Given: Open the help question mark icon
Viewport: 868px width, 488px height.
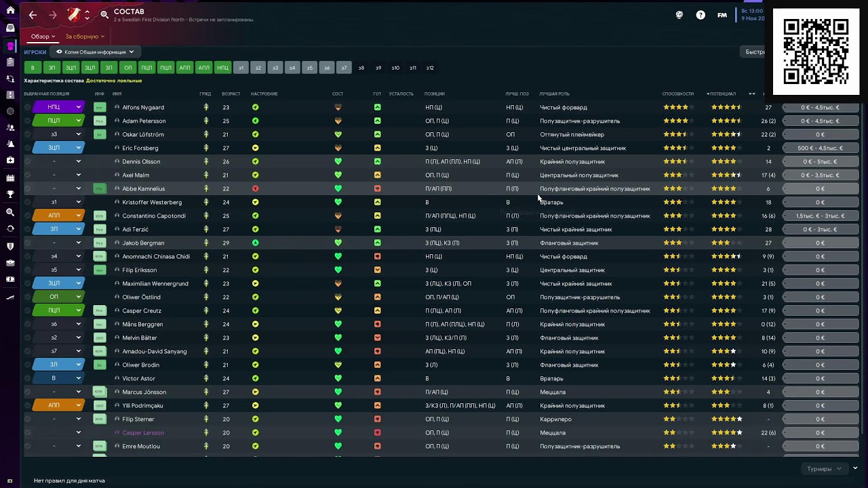Looking at the screenshot, I should [x=701, y=15].
